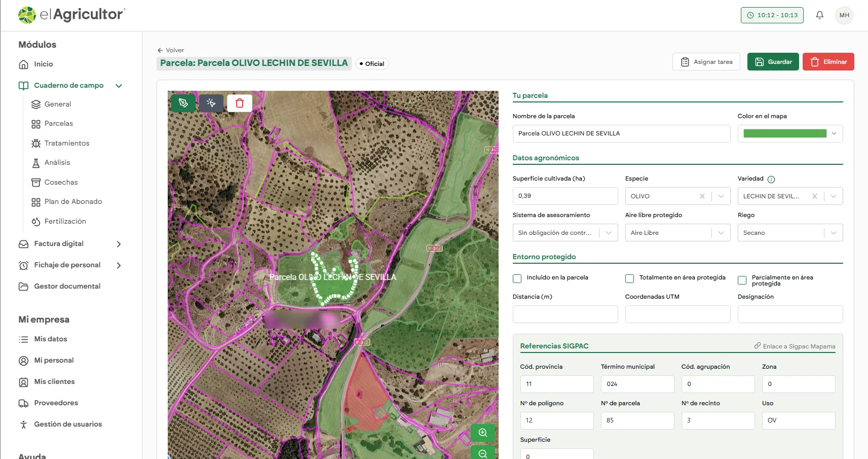Click the Parcelas grid icon

tap(36, 124)
